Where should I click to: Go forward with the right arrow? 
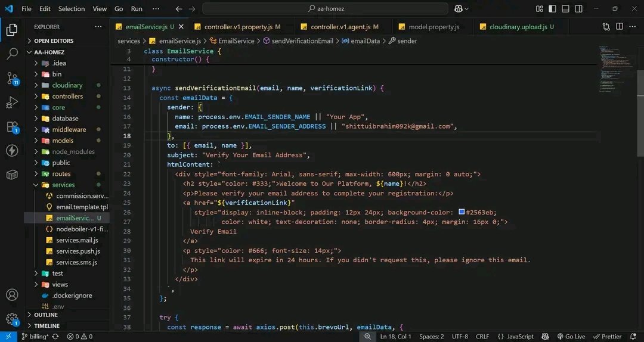pos(192,8)
